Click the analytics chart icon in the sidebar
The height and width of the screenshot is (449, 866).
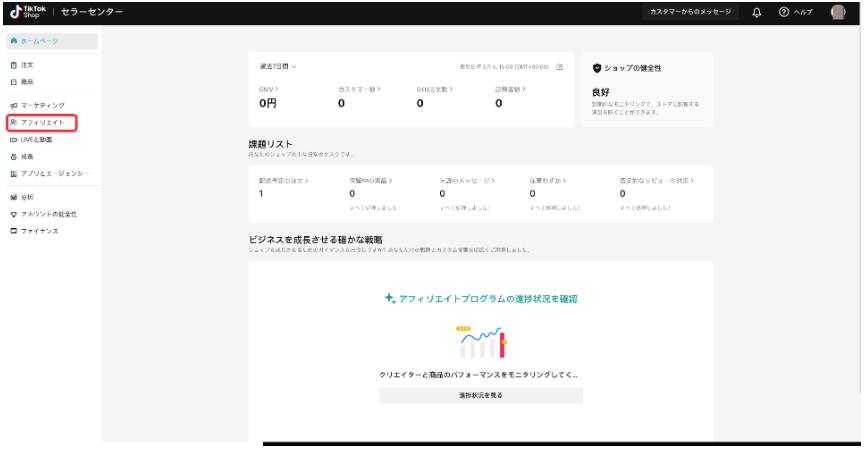14,197
